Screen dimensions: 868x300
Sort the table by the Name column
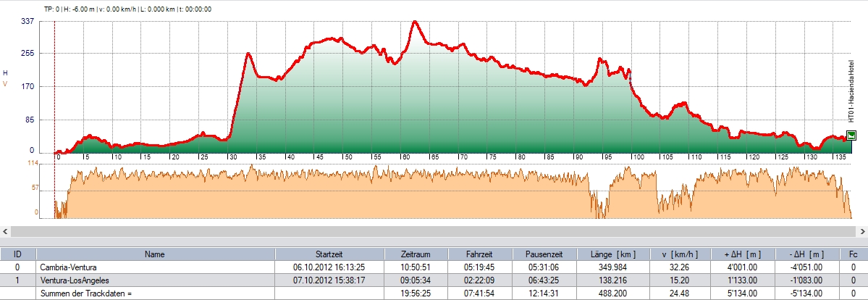(x=154, y=254)
